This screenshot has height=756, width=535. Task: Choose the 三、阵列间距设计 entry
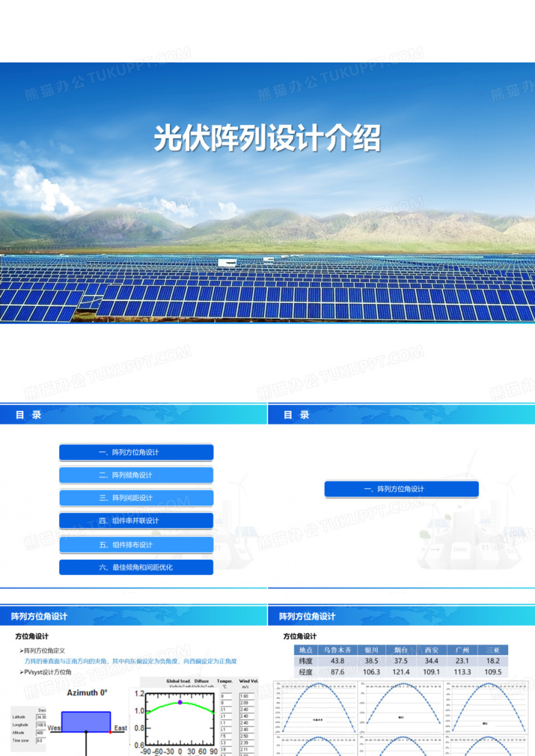click(136, 497)
